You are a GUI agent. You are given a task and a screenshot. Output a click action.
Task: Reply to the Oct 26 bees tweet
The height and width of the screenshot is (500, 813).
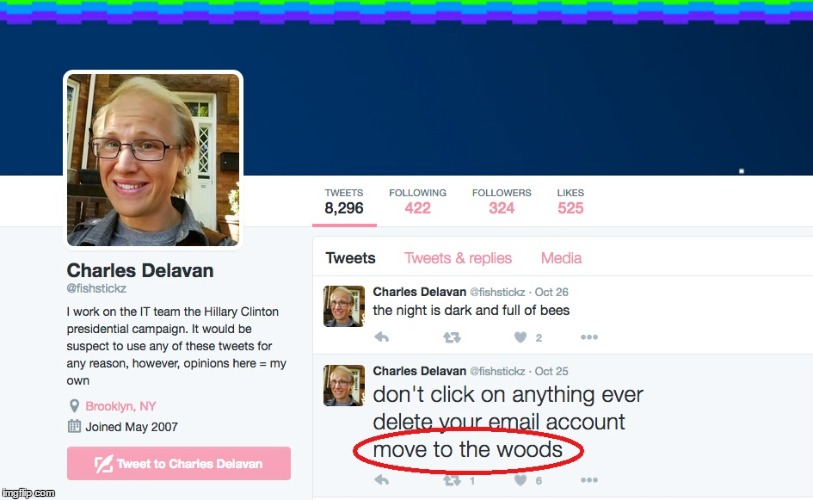tap(382, 337)
